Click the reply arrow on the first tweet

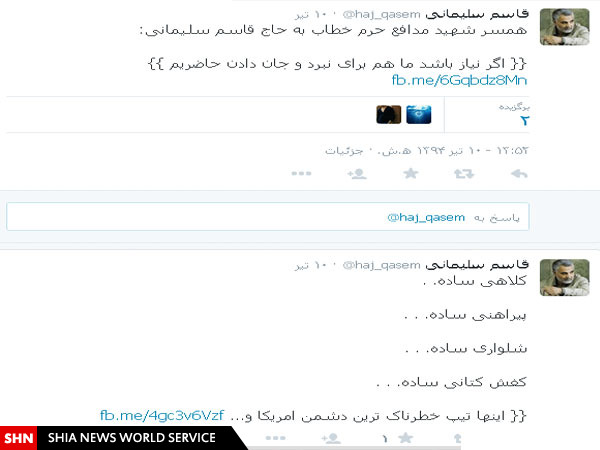pos(519,174)
